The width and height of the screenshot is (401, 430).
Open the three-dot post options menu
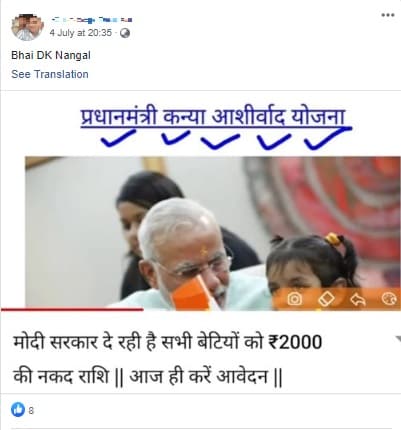coord(388,15)
